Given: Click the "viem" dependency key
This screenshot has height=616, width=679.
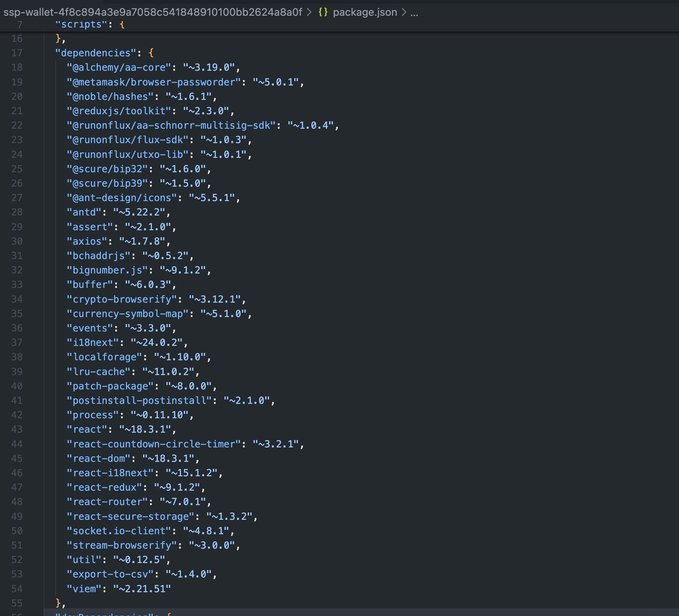Looking at the screenshot, I should pos(84,589).
